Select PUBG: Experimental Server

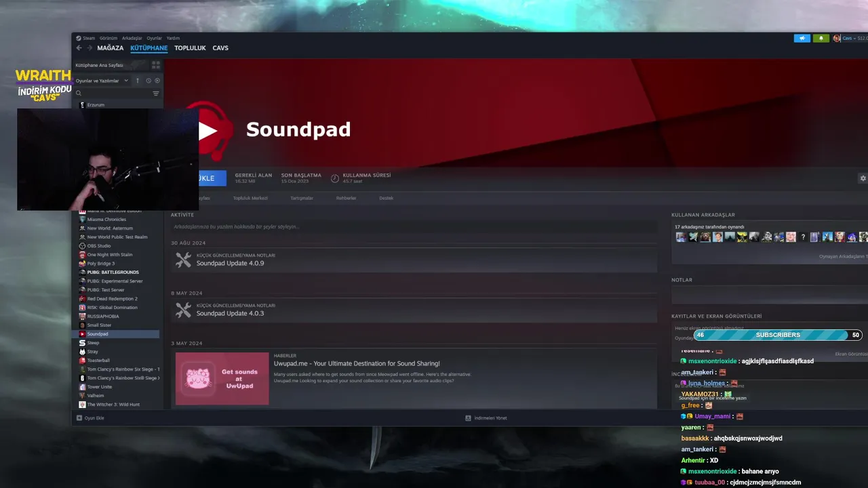click(x=116, y=281)
